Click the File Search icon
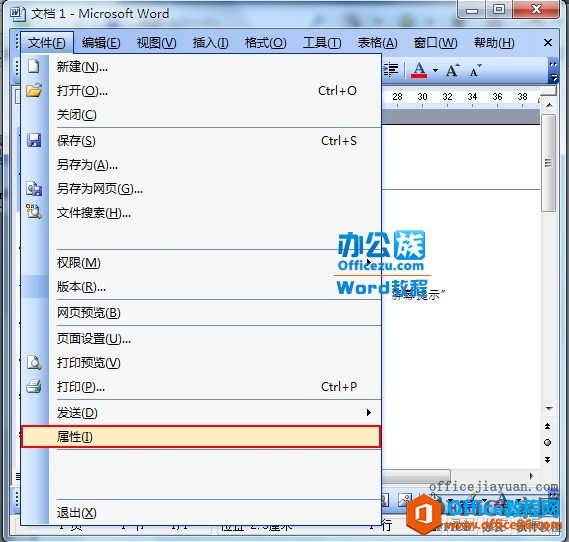Image resolution: width=569 pixels, height=542 pixels. [34, 212]
